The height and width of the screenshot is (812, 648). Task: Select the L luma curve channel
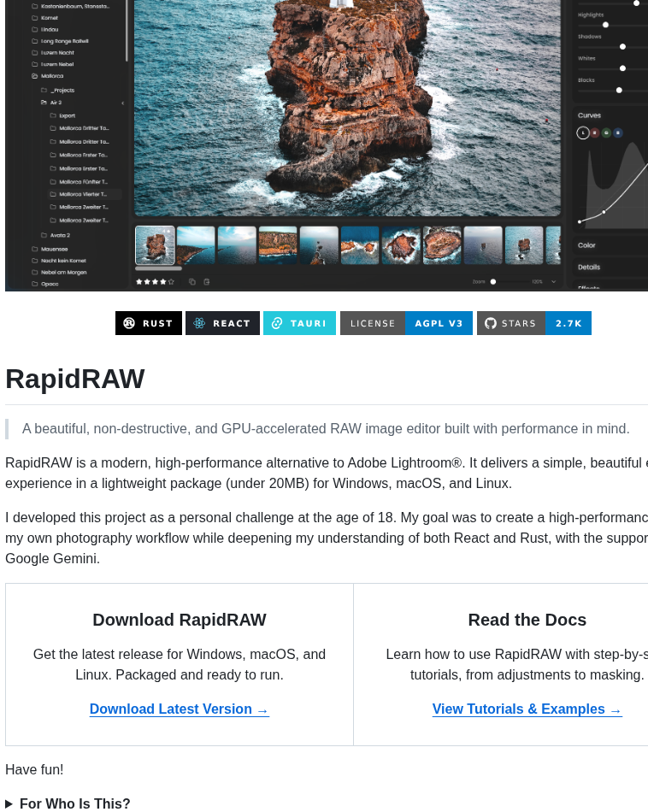pyautogui.click(x=583, y=133)
